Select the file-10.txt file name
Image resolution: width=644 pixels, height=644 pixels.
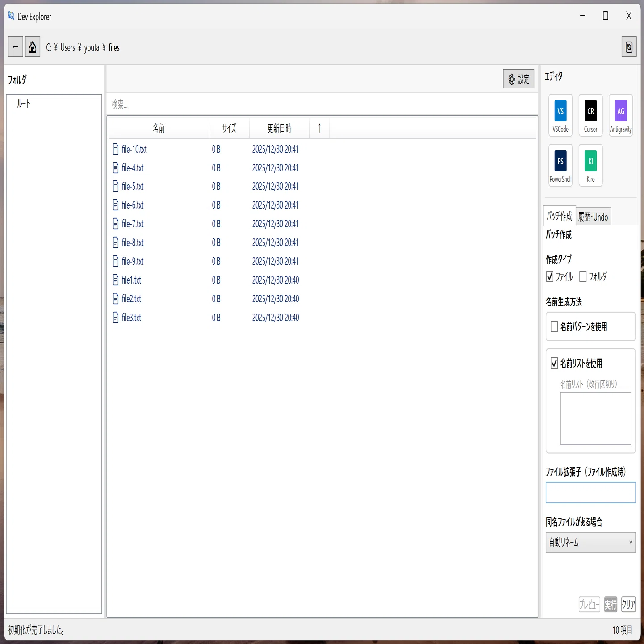pos(134,149)
